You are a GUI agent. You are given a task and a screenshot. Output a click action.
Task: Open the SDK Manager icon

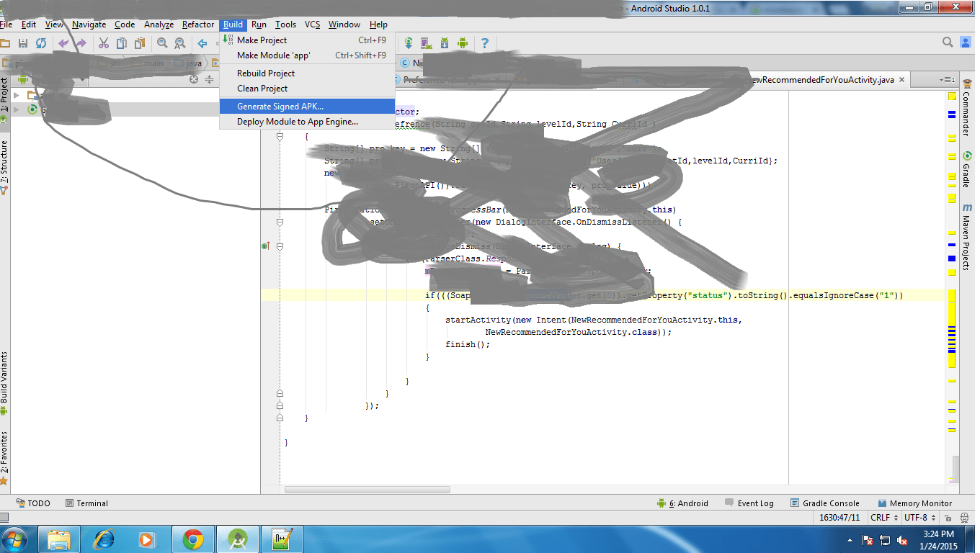coord(444,43)
